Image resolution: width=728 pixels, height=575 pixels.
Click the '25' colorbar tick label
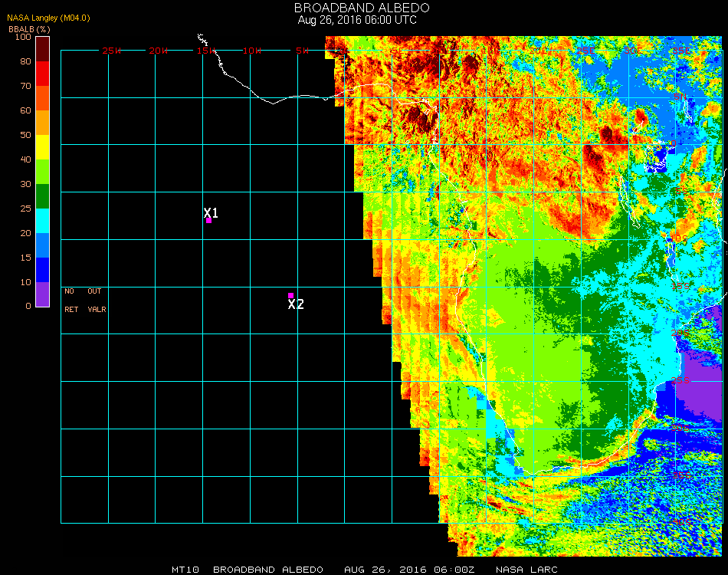pos(25,209)
